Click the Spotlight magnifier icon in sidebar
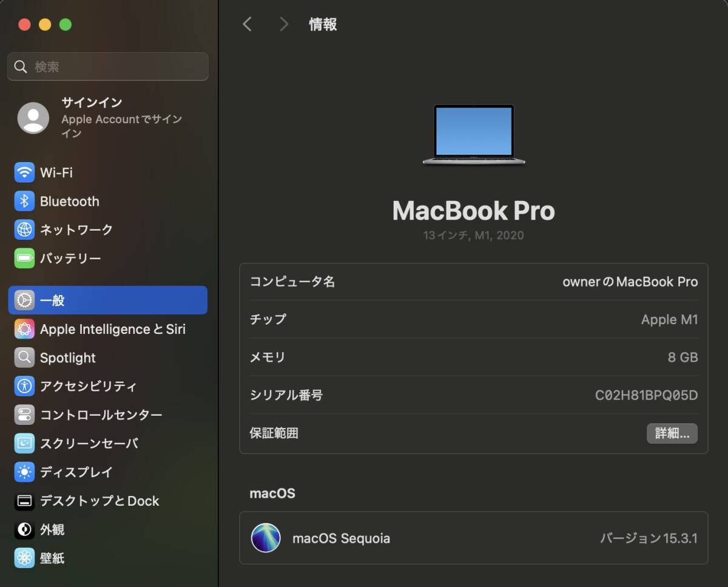This screenshot has width=728, height=587. (x=24, y=358)
